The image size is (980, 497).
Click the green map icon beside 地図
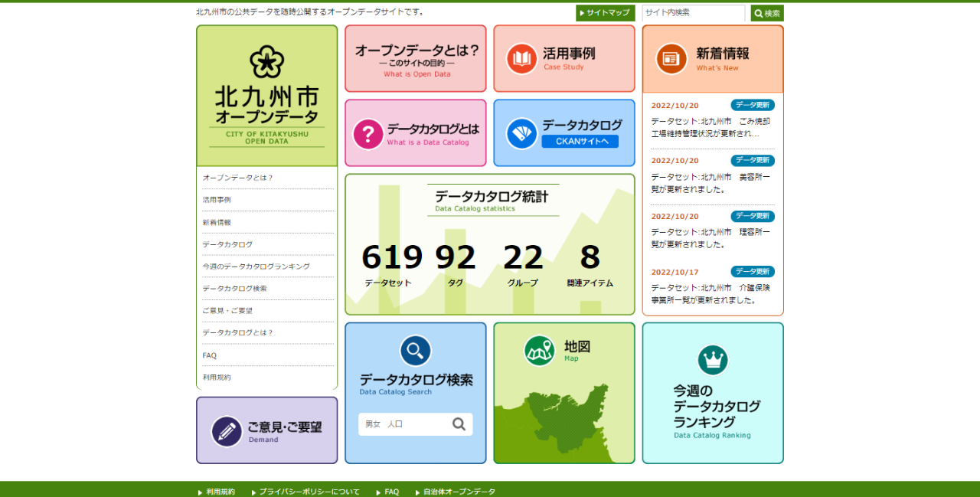[x=540, y=351]
